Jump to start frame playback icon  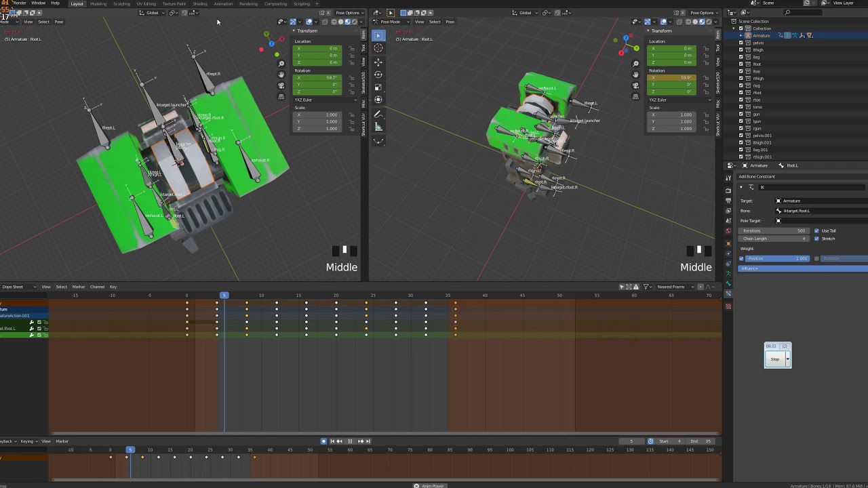coord(332,441)
